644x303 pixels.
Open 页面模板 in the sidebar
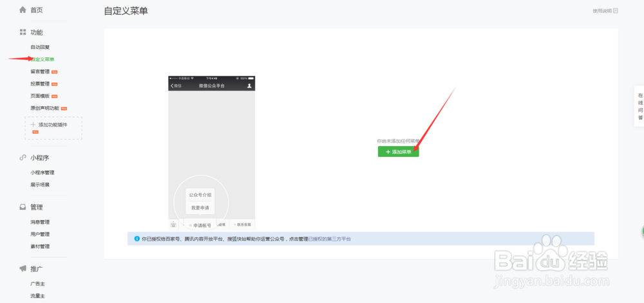(40, 96)
